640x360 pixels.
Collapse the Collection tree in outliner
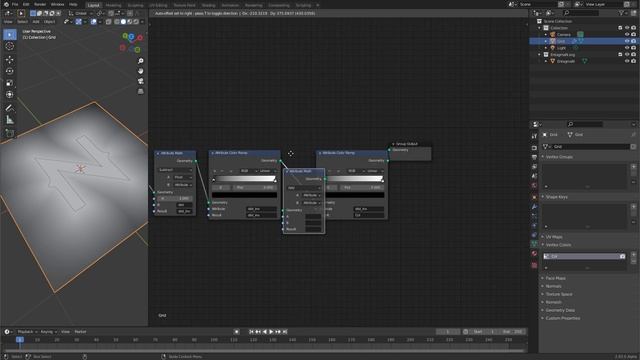tap(540, 28)
